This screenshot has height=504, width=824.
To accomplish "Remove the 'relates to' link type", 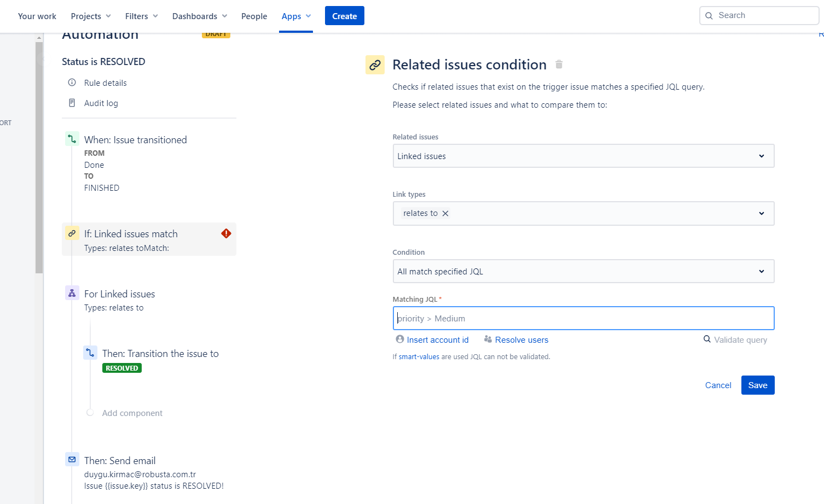I will tap(445, 214).
